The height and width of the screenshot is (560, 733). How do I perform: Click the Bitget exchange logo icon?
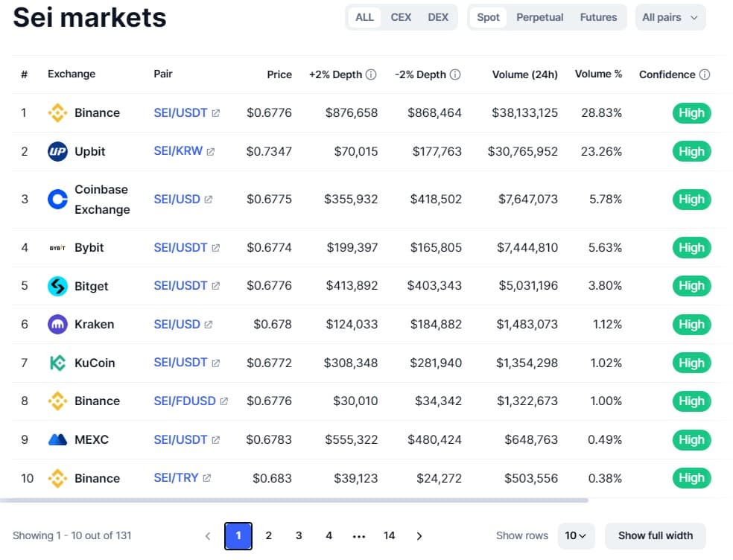pyautogui.click(x=57, y=286)
